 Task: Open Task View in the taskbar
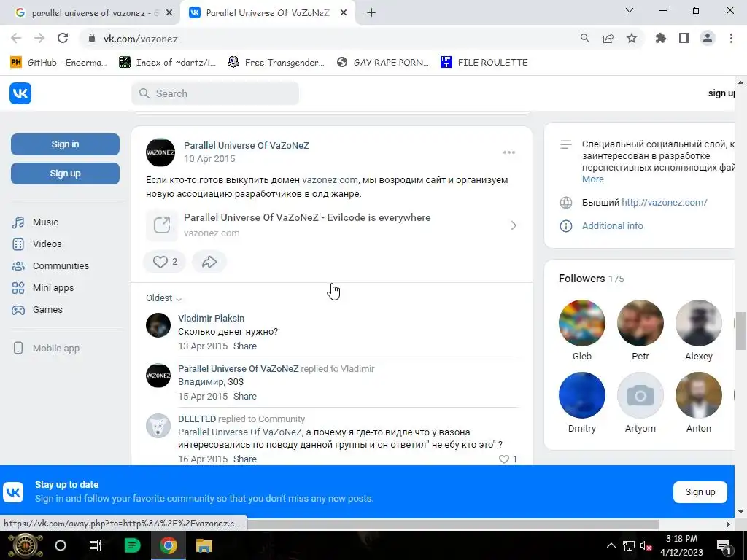coord(96,545)
